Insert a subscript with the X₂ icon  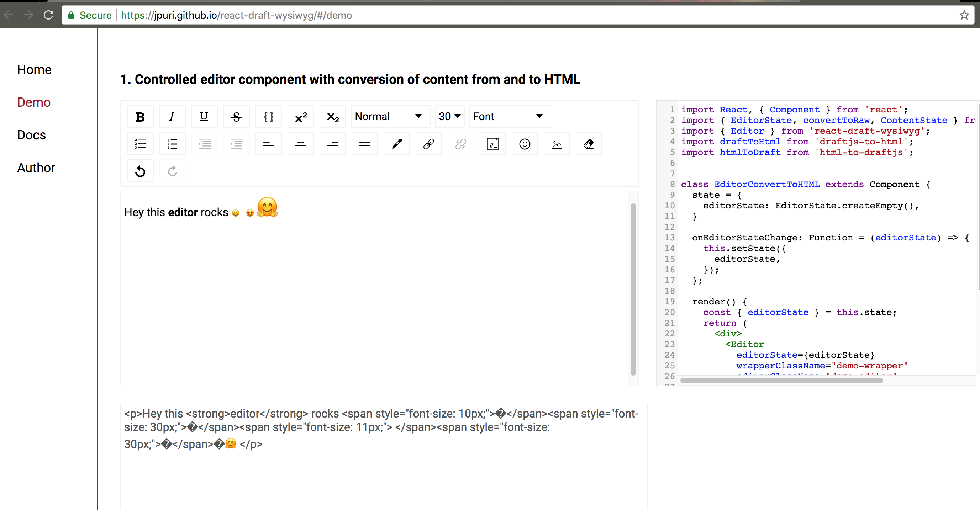pos(332,117)
